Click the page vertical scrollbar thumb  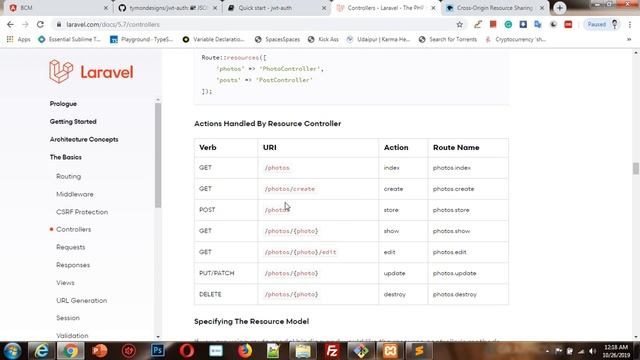click(x=636, y=168)
